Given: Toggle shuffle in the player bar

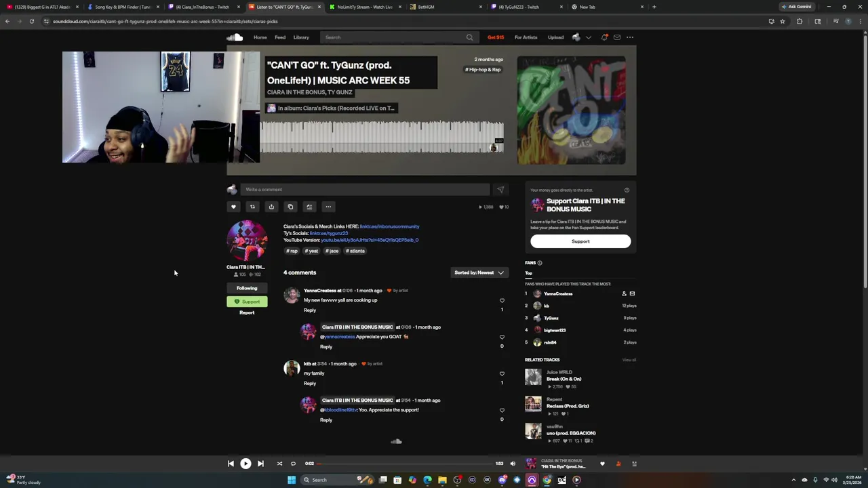Looking at the screenshot, I should (x=279, y=464).
